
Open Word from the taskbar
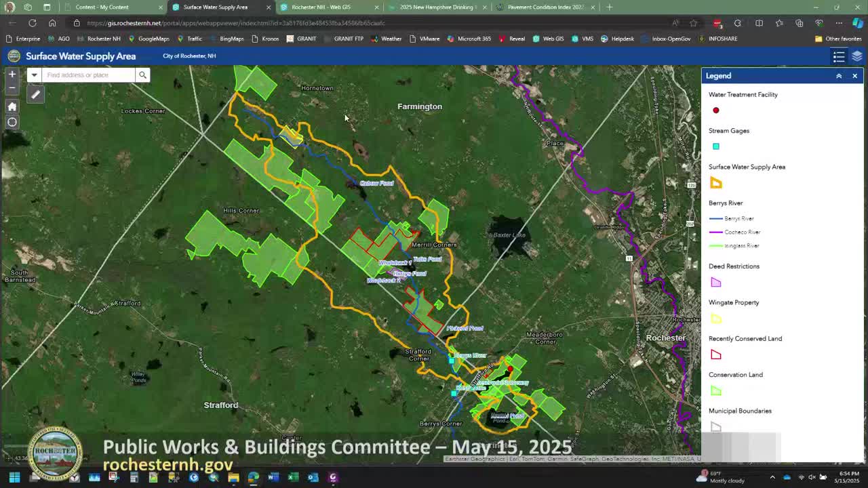coord(273,477)
